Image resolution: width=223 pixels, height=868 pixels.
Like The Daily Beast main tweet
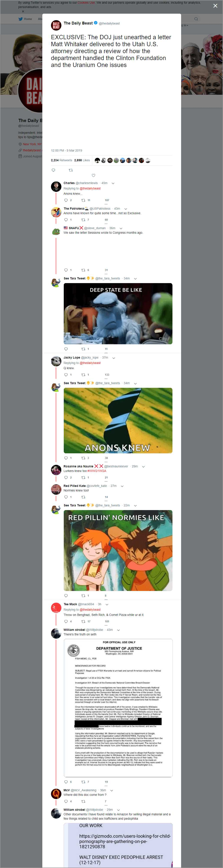pos(93,175)
